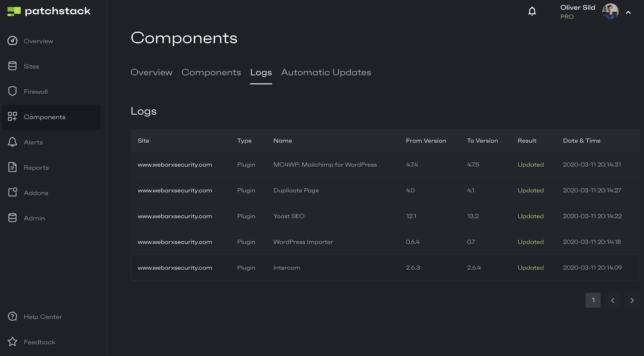Image resolution: width=644 pixels, height=356 pixels.
Task: Select the Overview tab above the logs
Action: 151,72
